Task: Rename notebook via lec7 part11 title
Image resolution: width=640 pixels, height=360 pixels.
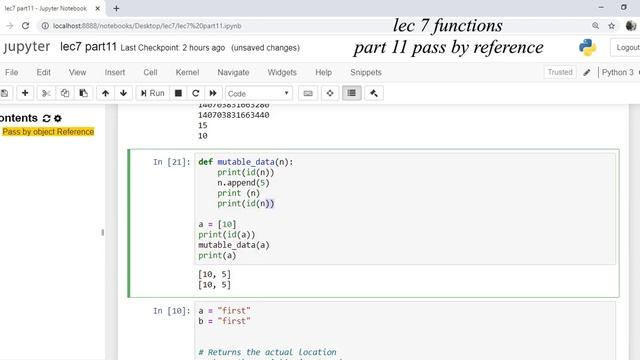Action: pos(89,47)
